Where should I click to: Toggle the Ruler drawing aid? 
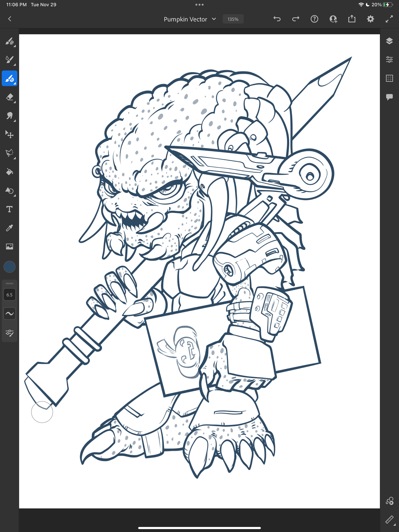pyautogui.click(x=390, y=520)
